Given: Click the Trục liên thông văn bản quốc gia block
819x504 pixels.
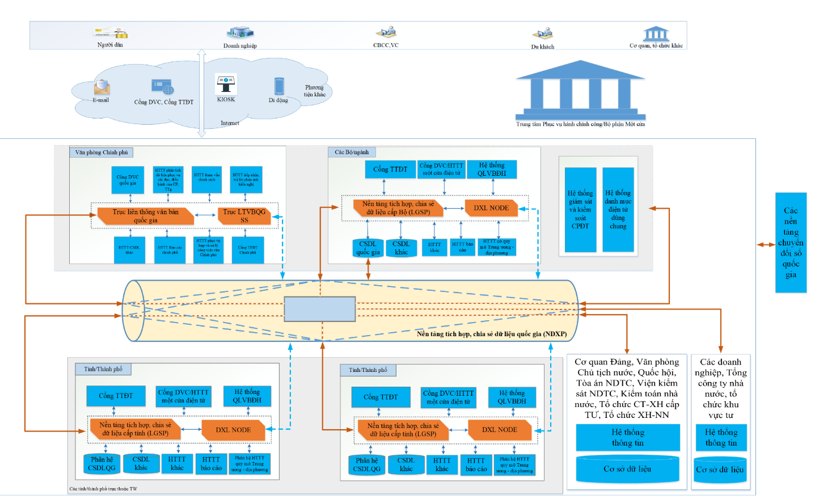Looking at the screenshot, I should point(146,216).
